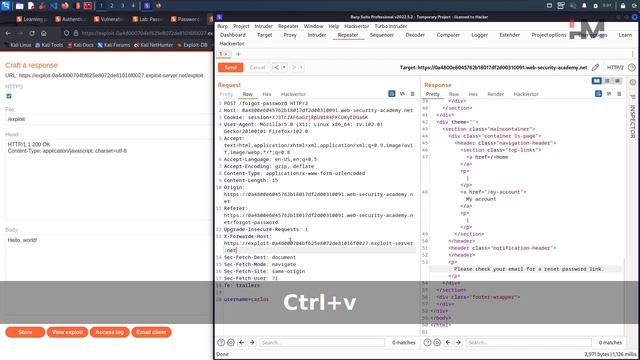Edit target with the pencil icon
The image size is (640, 360).
pos(596,68)
